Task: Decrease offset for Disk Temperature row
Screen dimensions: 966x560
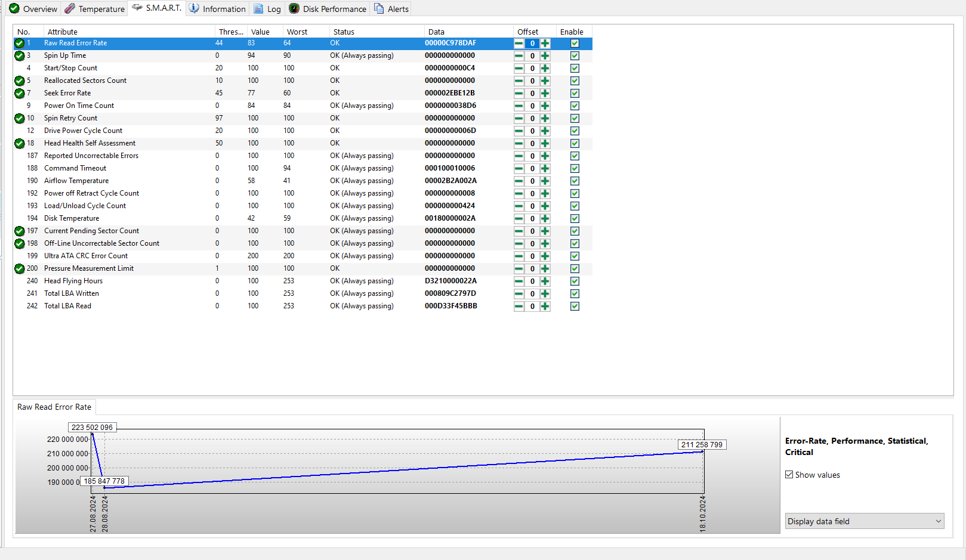Action: [519, 219]
